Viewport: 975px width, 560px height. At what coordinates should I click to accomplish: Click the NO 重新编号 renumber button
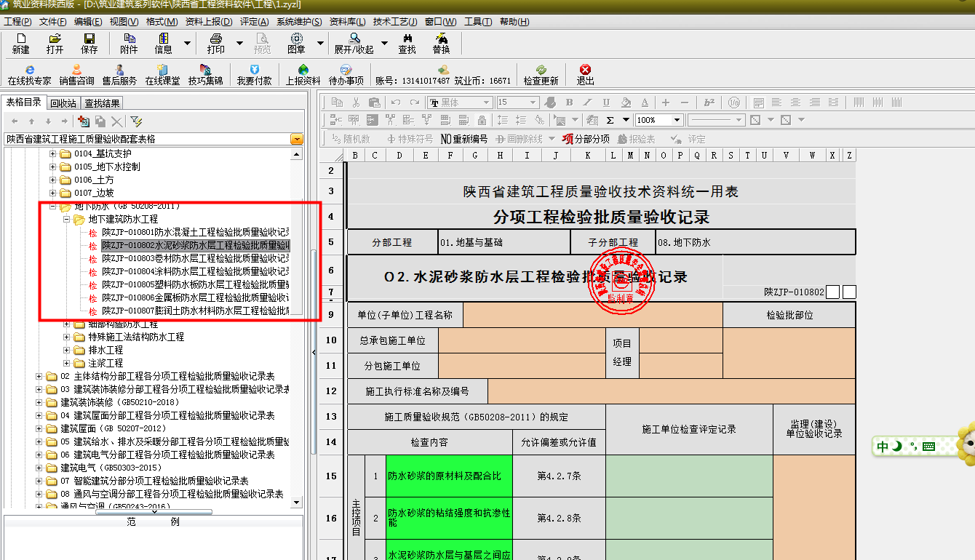point(463,138)
